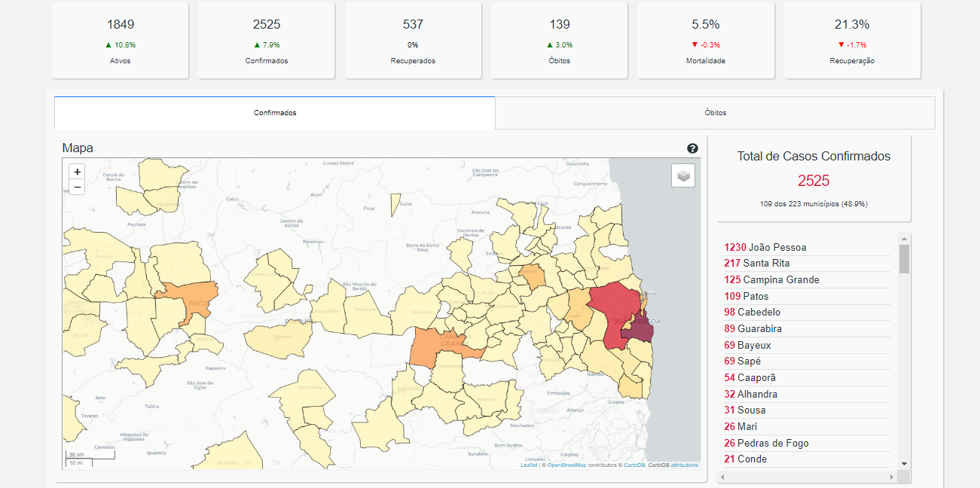Select Campina Grande in the list
The image size is (980, 488).
pyautogui.click(x=780, y=279)
